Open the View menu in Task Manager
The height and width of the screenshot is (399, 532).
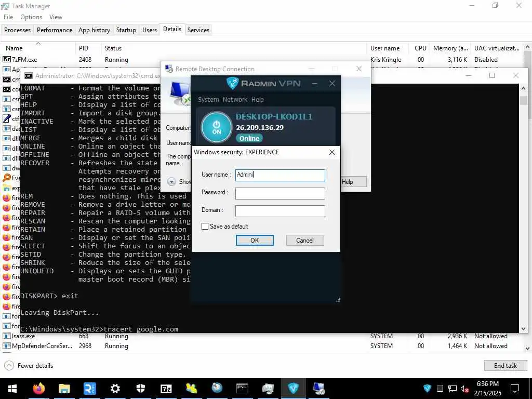[56, 17]
